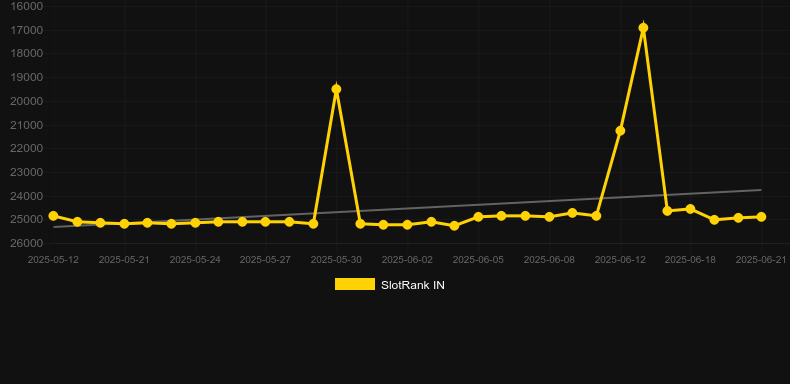Toggle the SlotRank IN legend label

click(x=413, y=285)
